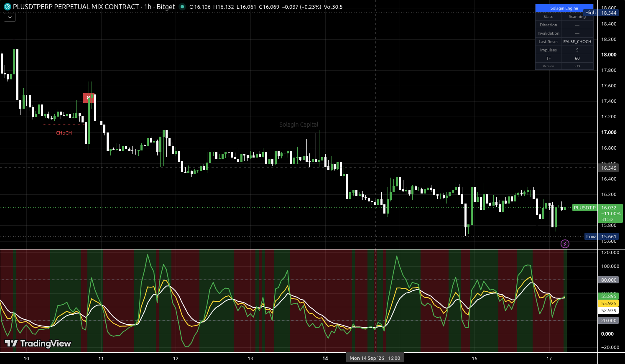
Task: Click the 11 date on time axis
Action: pyautogui.click(x=101, y=359)
